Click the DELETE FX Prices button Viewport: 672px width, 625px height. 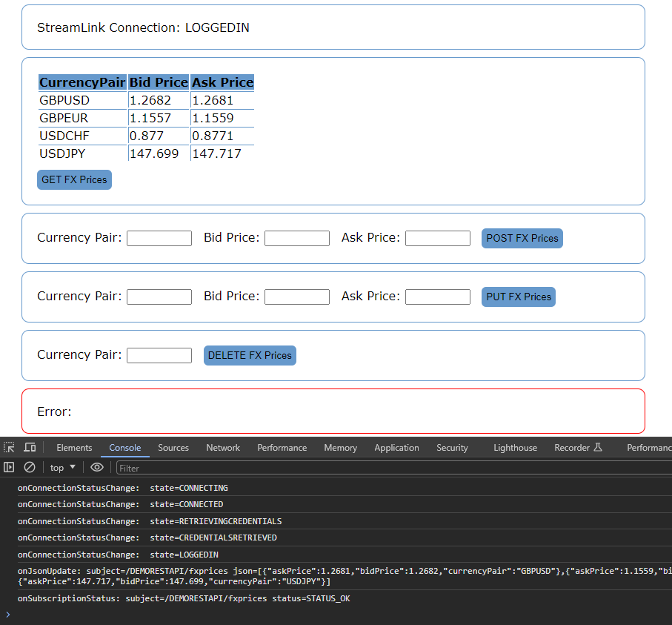(x=250, y=355)
